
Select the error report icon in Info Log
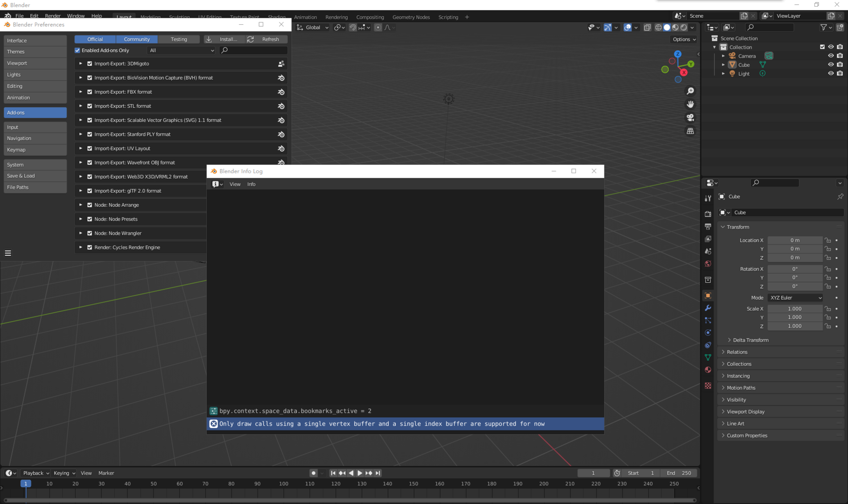click(x=213, y=424)
